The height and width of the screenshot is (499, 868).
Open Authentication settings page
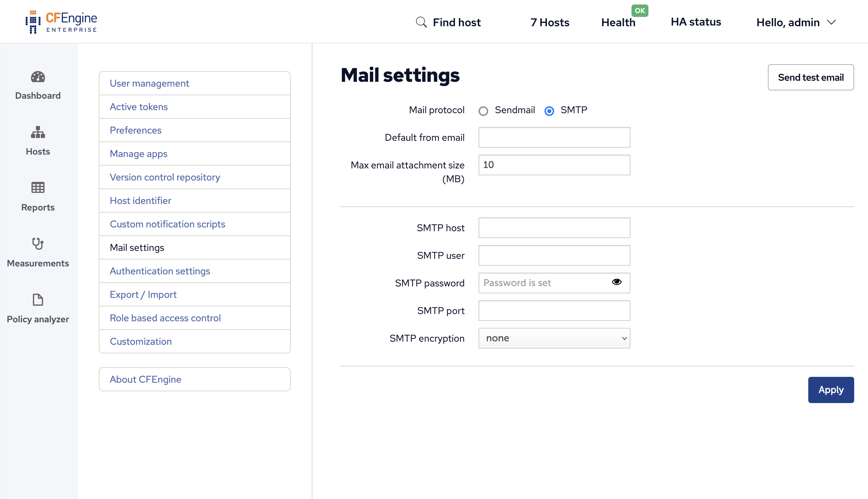(160, 271)
